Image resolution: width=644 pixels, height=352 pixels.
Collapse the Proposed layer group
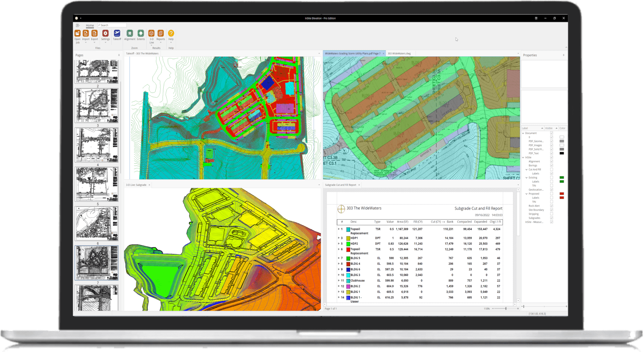coord(526,194)
